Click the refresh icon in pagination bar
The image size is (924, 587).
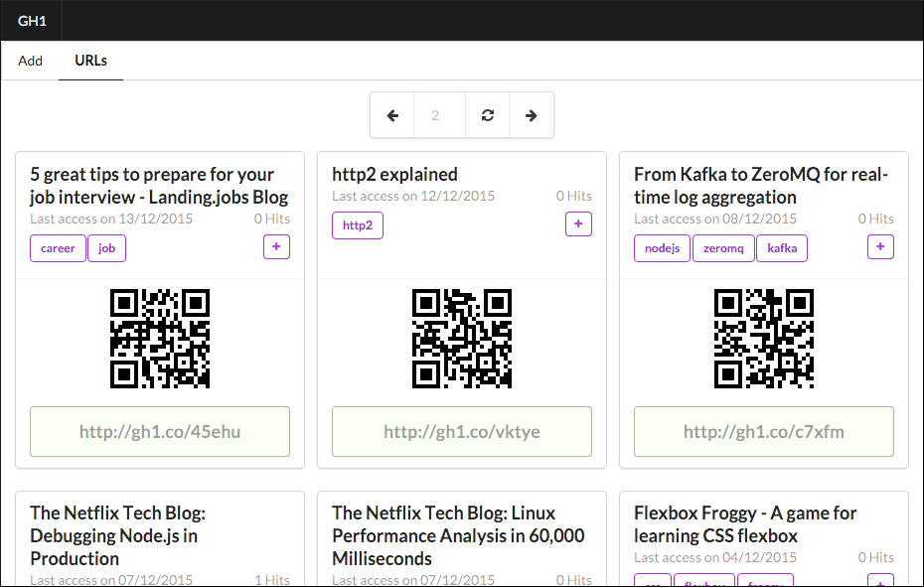point(488,115)
